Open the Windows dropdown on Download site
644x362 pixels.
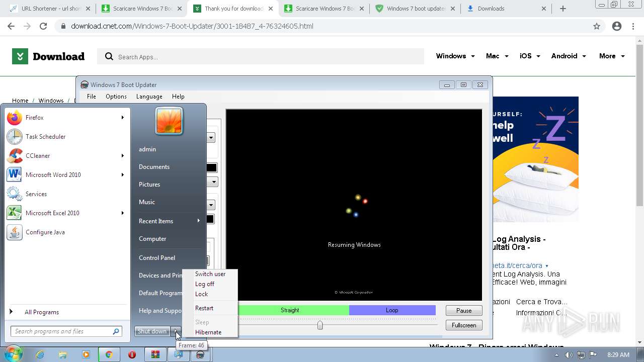tap(455, 56)
